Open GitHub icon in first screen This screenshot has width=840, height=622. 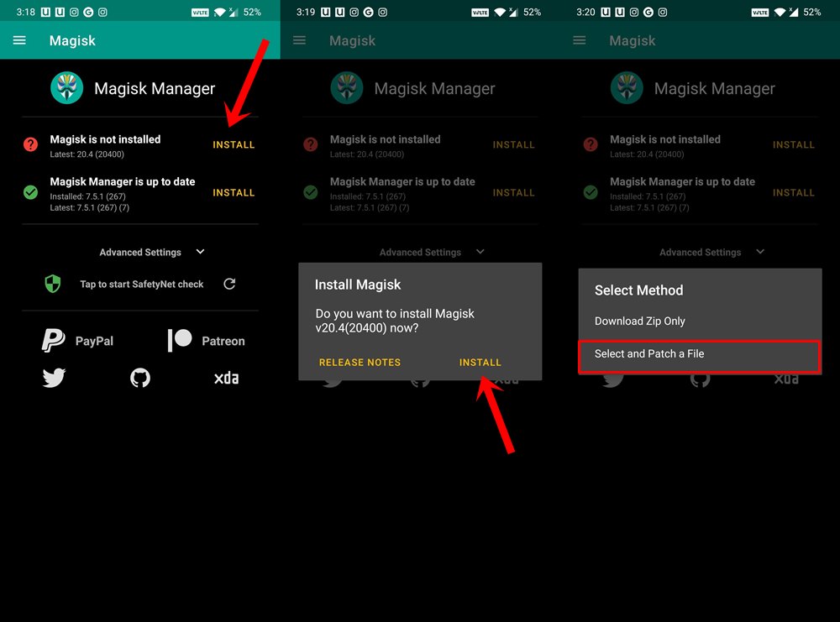click(x=140, y=378)
